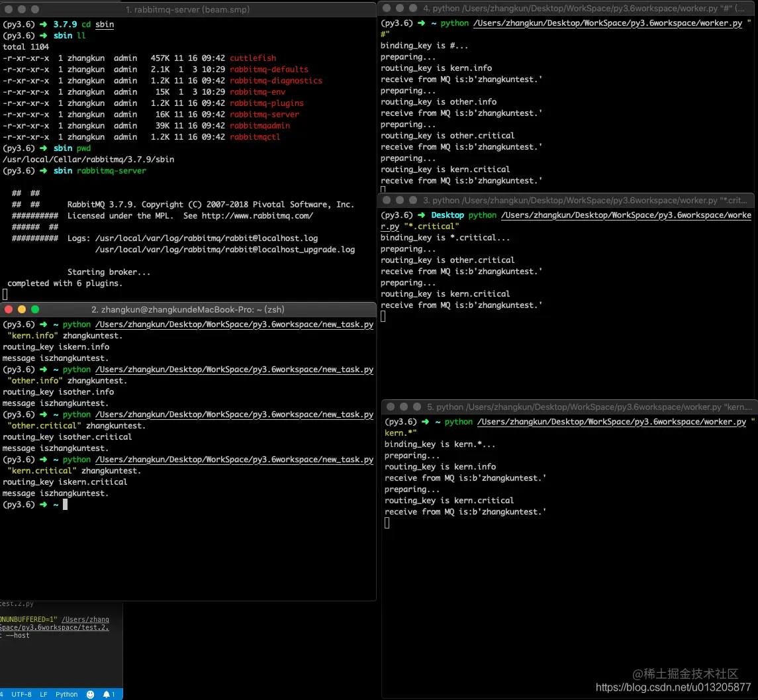
Task: Click the "--host" text in editor terminal
Action: [17, 636]
